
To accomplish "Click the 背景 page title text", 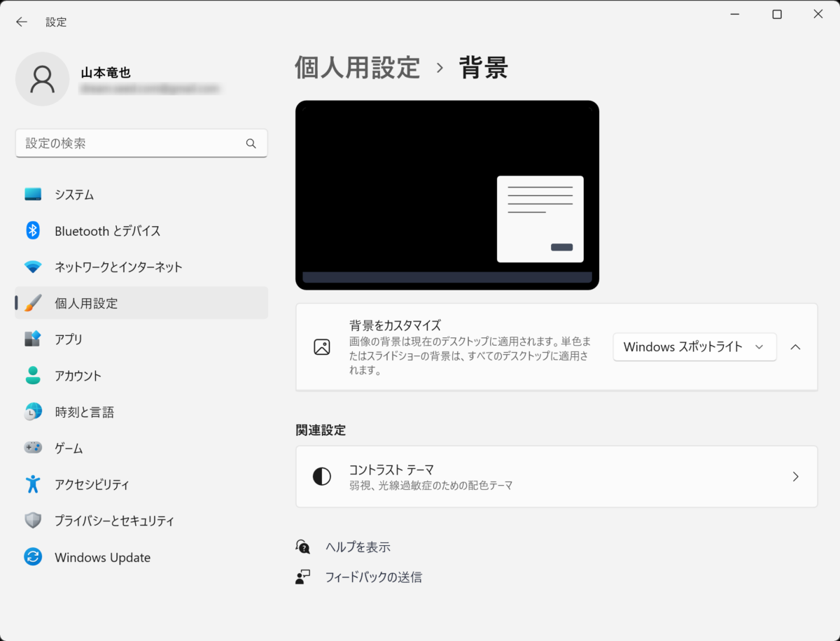I will [484, 68].
